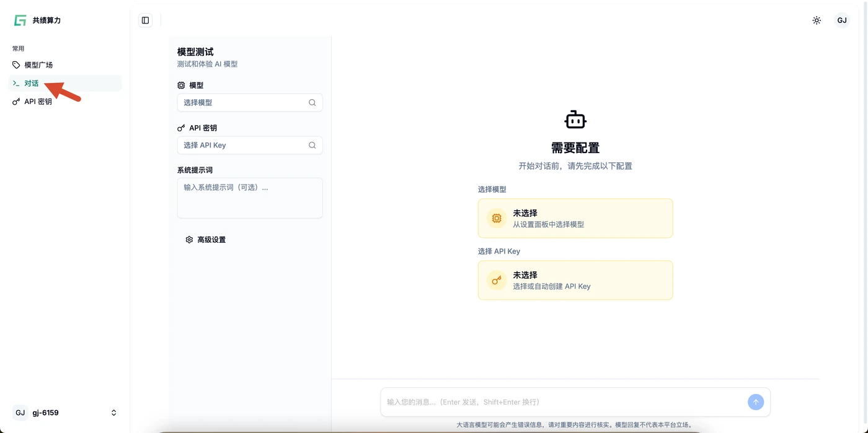The image size is (868, 433).
Task: Click the terminal icon beside 对话
Action: click(16, 83)
